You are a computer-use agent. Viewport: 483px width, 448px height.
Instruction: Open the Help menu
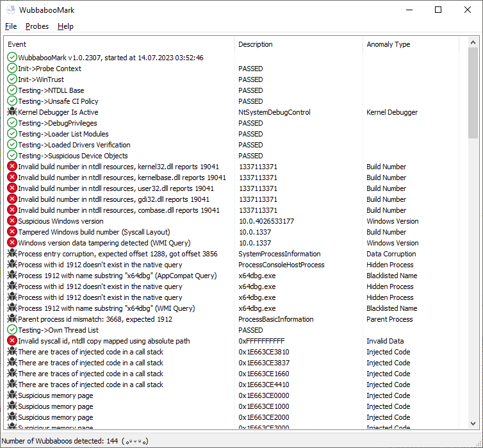65,26
